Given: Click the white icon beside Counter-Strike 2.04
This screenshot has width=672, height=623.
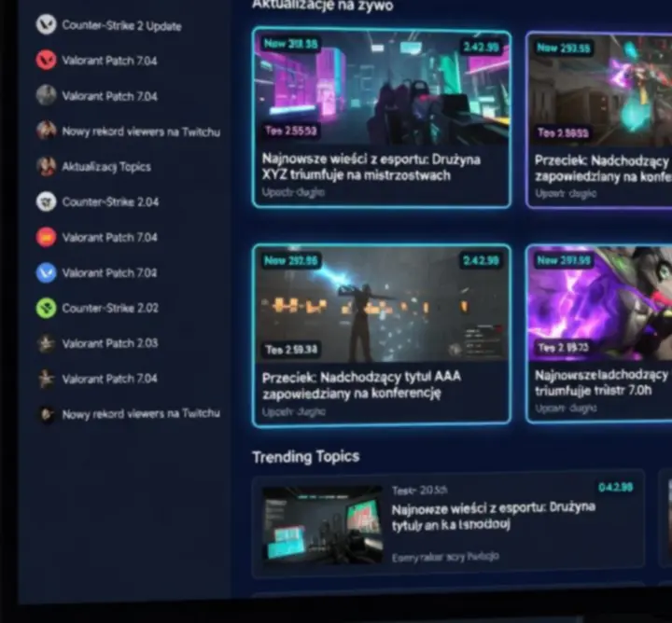Looking at the screenshot, I should pyautogui.click(x=46, y=201).
